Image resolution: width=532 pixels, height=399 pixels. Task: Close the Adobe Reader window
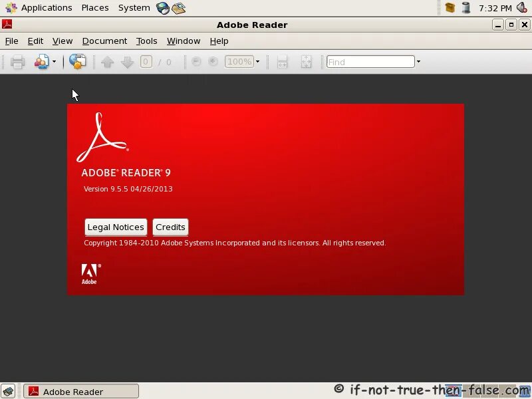point(525,25)
